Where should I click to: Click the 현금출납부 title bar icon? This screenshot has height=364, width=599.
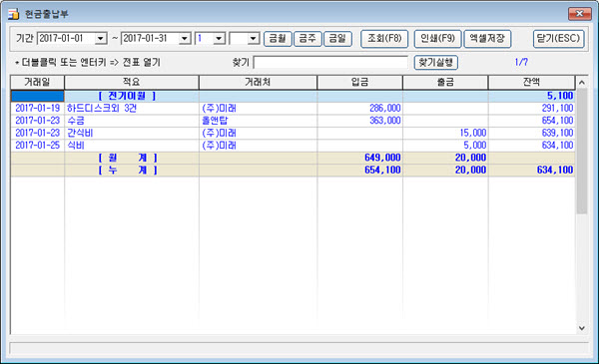13,14
